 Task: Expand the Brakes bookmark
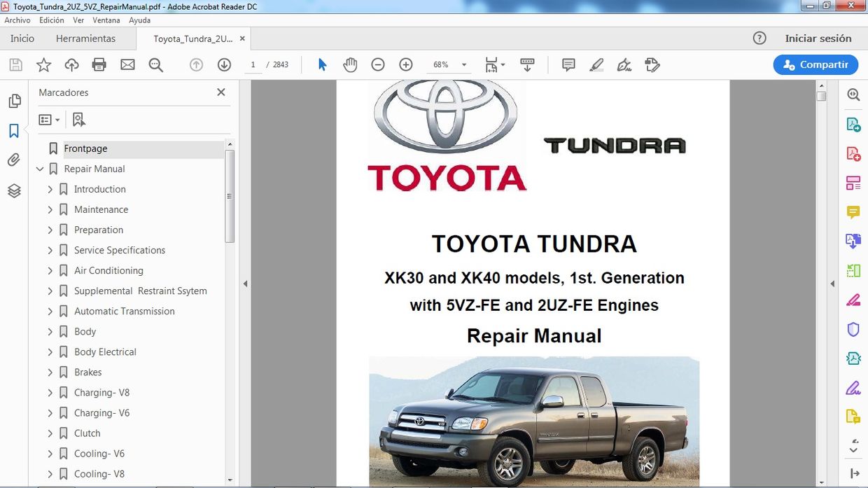(50, 372)
